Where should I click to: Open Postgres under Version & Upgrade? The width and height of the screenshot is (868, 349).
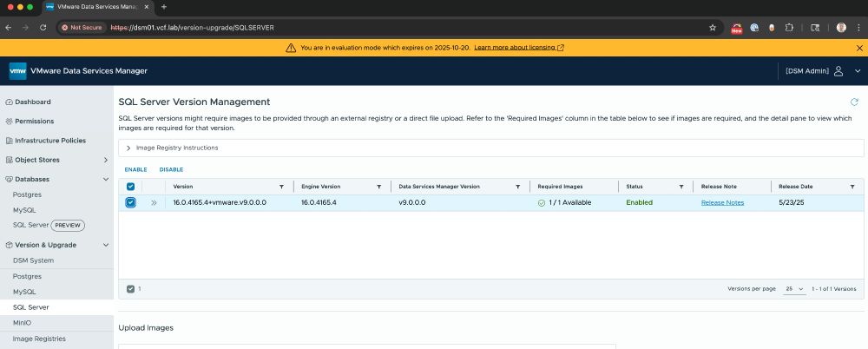[27, 276]
